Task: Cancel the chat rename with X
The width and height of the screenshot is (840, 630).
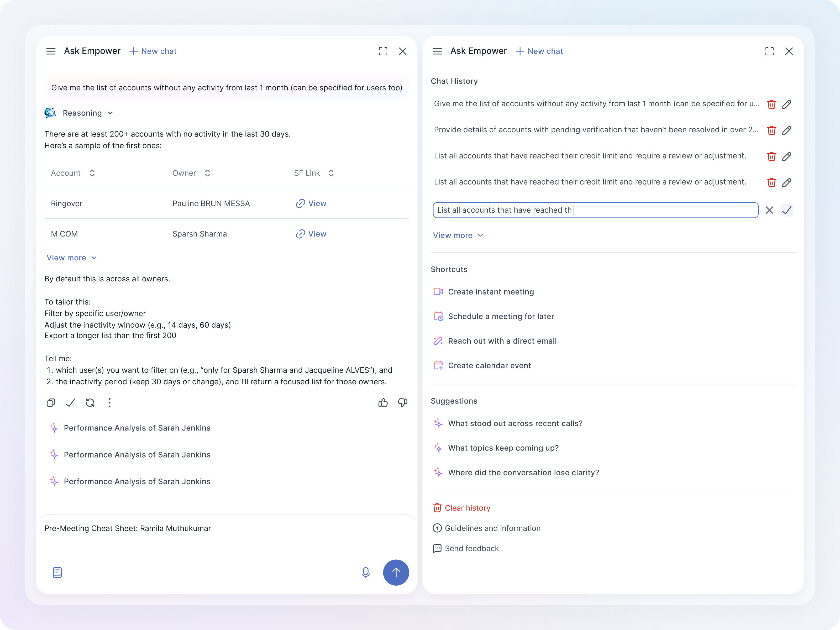Action: [x=769, y=210]
